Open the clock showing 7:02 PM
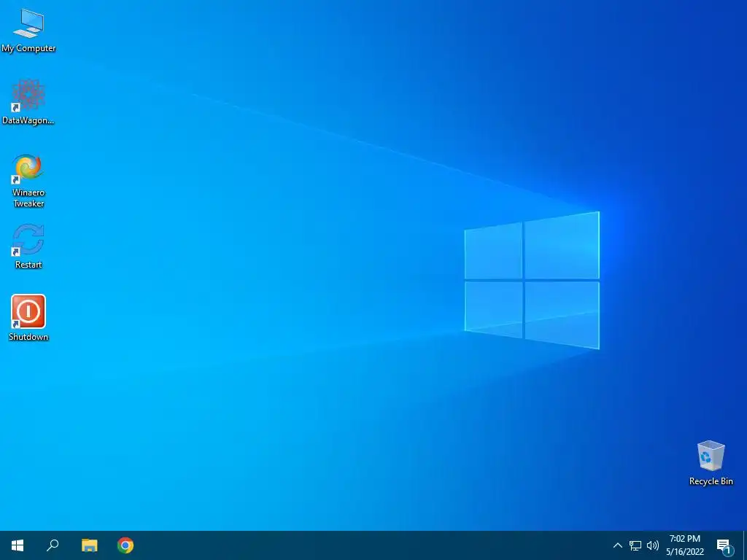Screen dimensions: 747x560 pos(684,545)
